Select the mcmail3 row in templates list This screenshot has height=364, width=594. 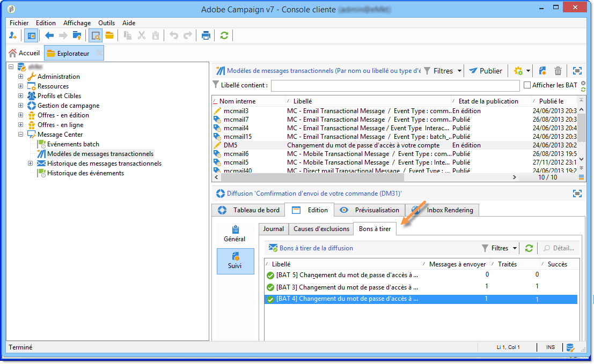(394, 111)
